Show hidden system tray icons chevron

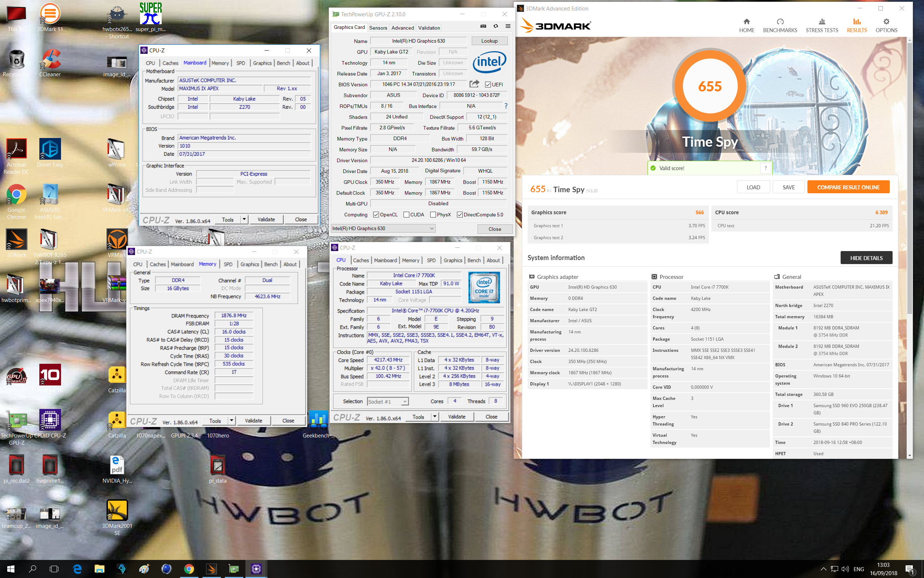(823, 569)
